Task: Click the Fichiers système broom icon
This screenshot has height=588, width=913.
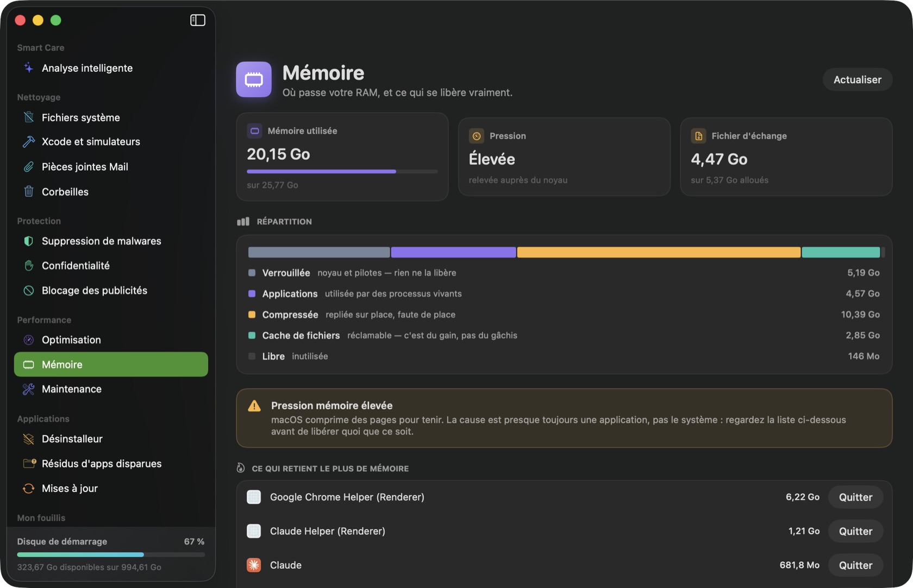Action: (29, 117)
